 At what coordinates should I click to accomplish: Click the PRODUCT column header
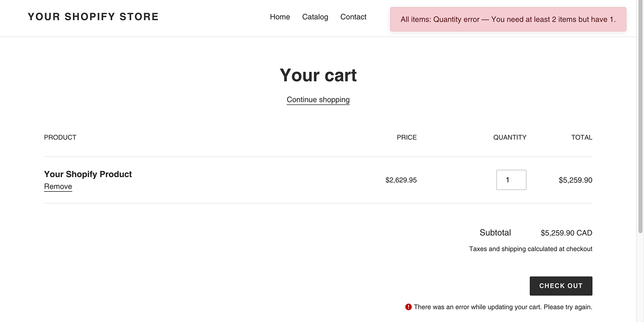60,137
